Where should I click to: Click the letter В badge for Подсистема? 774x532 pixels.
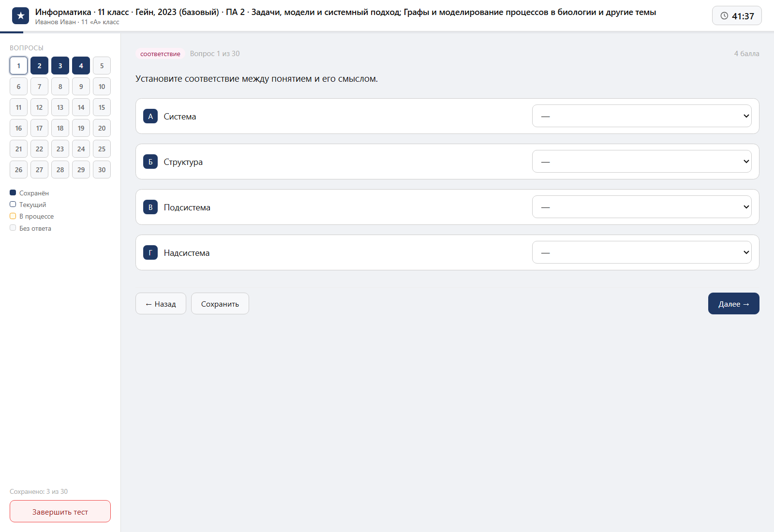click(150, 207)
